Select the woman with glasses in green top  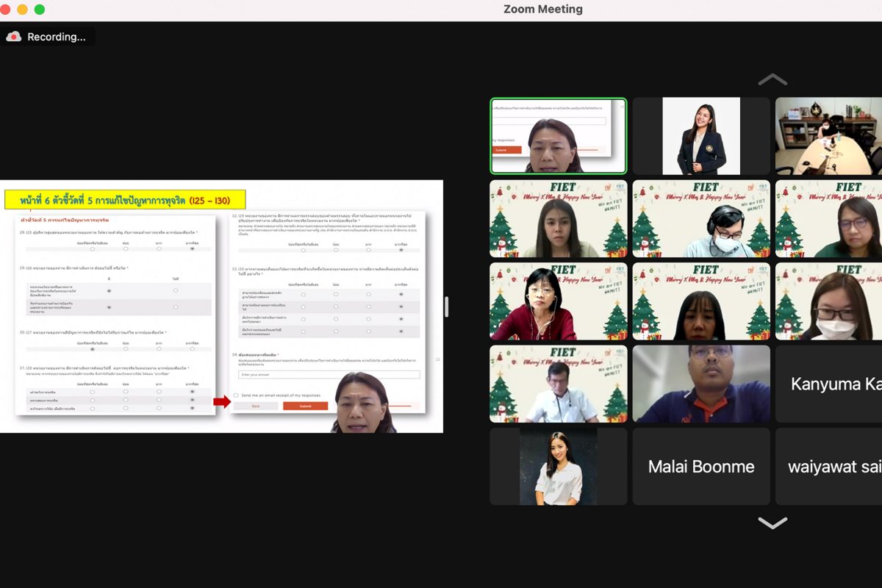(x=828, y=219)
